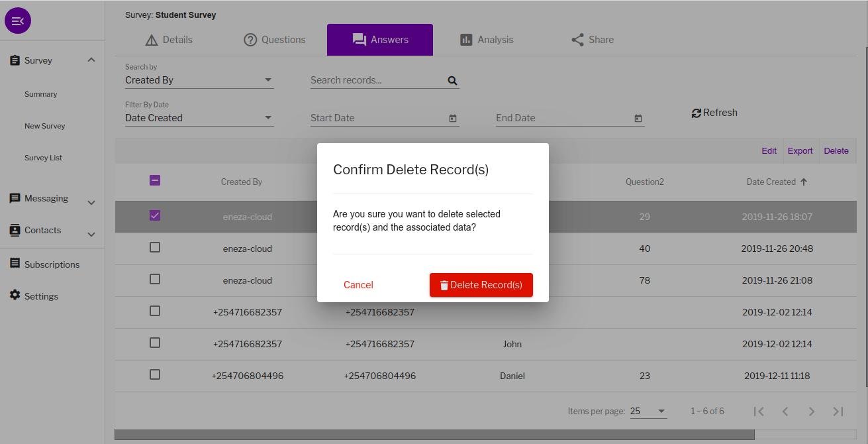Go to the next page of records

[812, 412]
